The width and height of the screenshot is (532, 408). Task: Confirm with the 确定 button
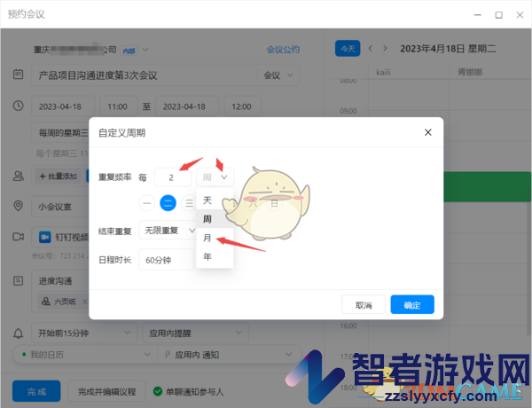click(412, 304)
